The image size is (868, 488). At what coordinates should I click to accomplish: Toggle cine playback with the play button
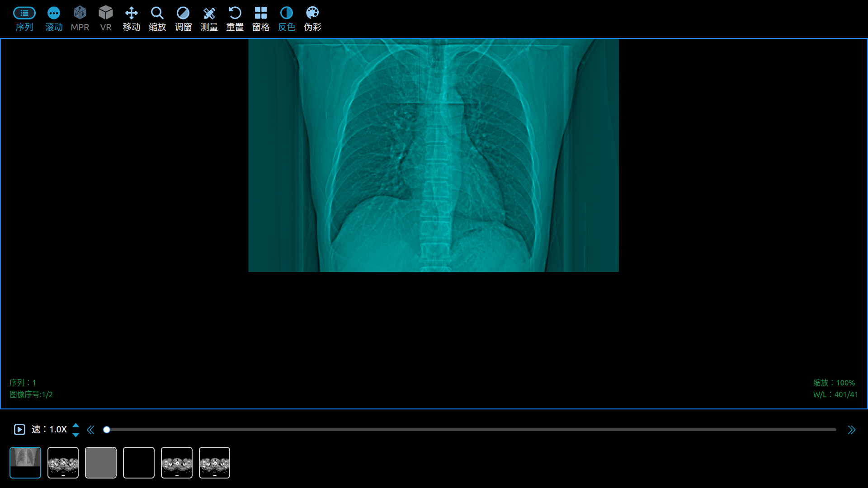(19, 430)
